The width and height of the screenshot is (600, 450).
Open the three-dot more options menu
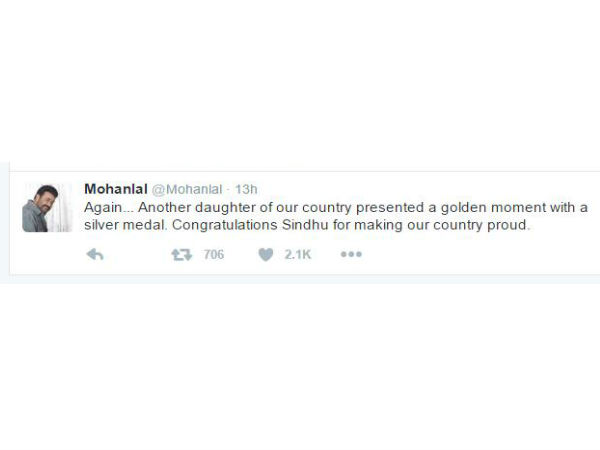tap(350, 255)
